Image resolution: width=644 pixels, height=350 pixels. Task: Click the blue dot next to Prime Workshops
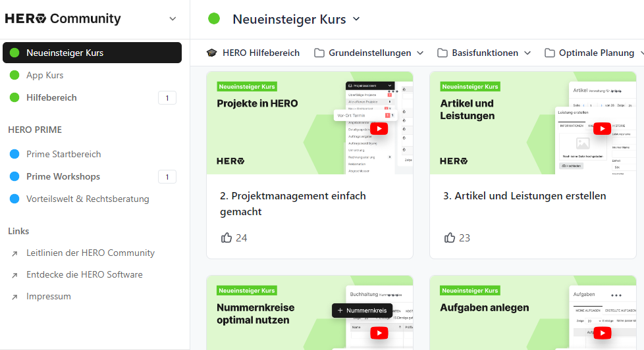(x=14, y=176)
